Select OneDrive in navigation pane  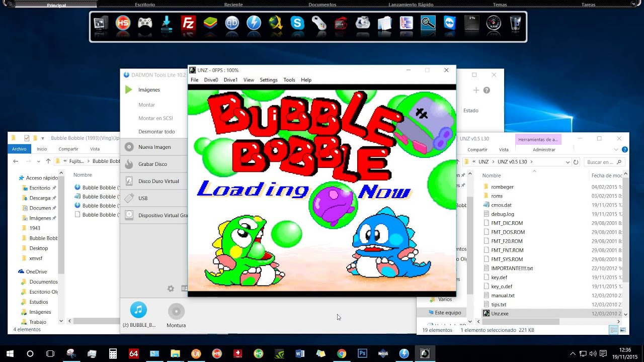[36, 271]
